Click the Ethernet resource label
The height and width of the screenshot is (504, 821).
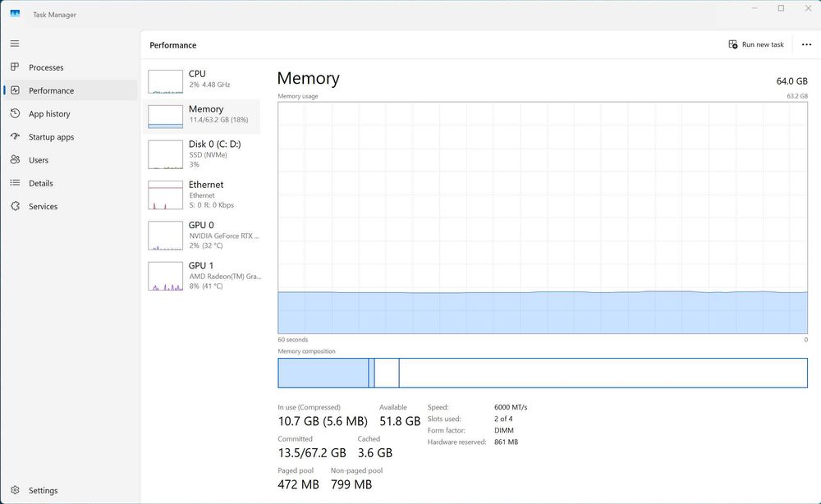tap(206, 185)
